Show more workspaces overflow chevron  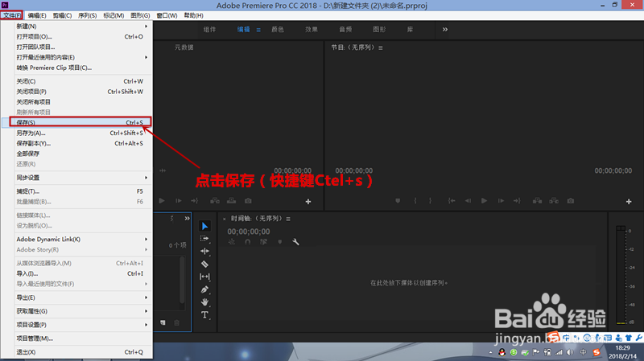tap(445, 29)
